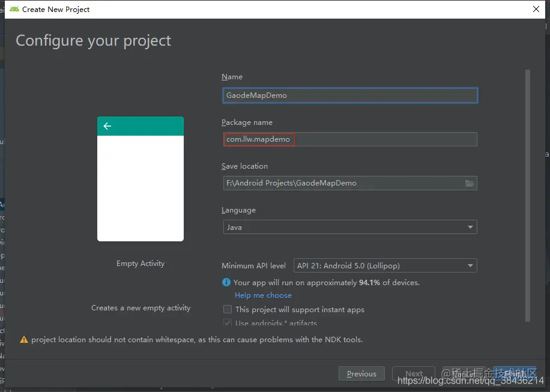
Task: Toggle 'Use androidx.* artifacts' checkbox
Action: (x=228, y=322)
